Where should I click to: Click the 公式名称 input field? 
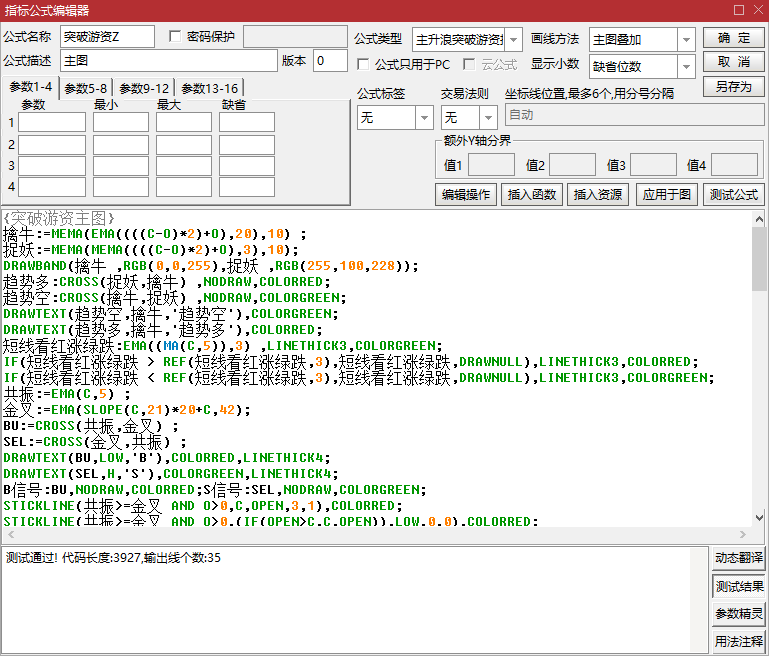[x=107, y=37]
